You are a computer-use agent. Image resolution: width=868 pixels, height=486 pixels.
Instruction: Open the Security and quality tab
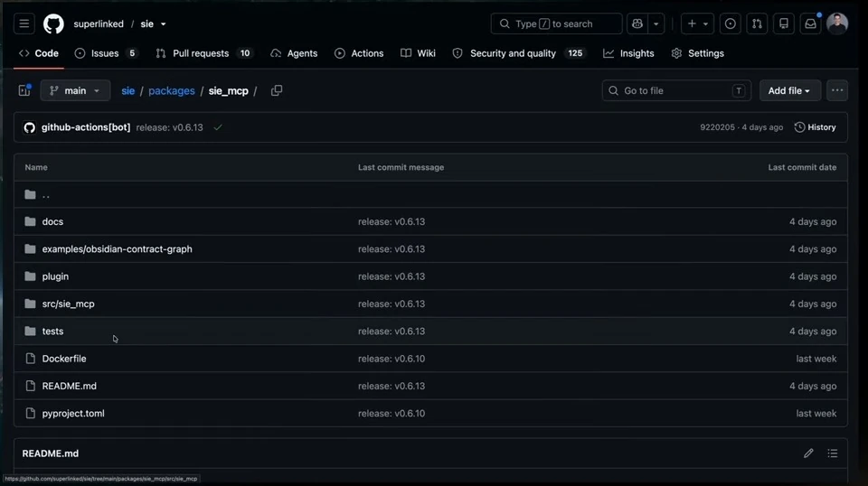tap(518, 53)
